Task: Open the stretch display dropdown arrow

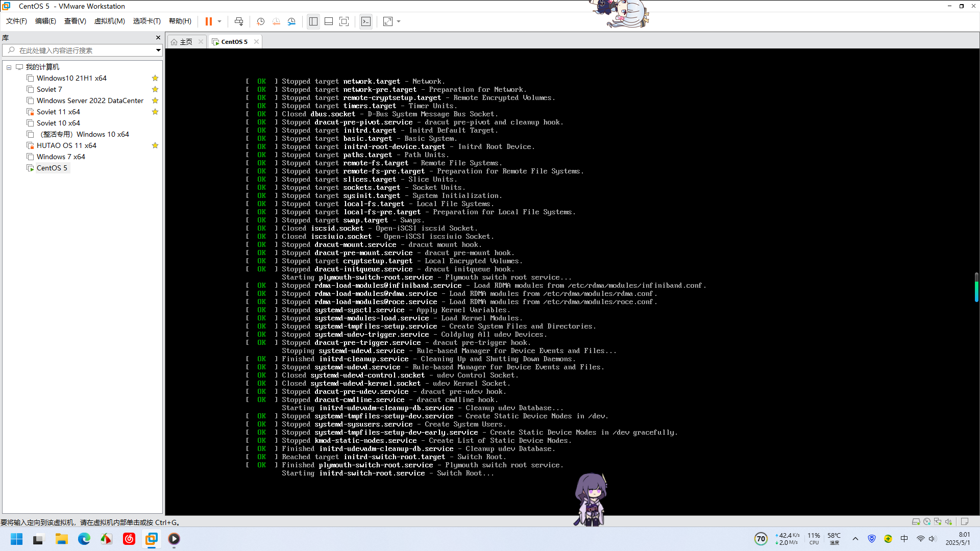Action: pyautogui.click(x=399, y=21)
